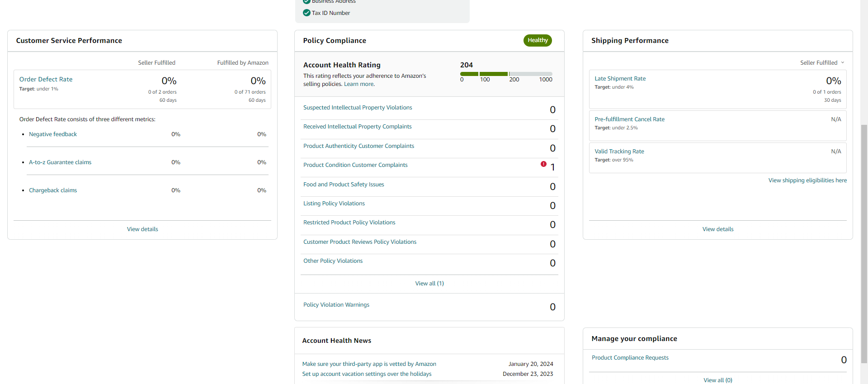
Task: Open the Seller Fulfilled dropdown in Shipping Performance
Action: click(x=822, y=62)
